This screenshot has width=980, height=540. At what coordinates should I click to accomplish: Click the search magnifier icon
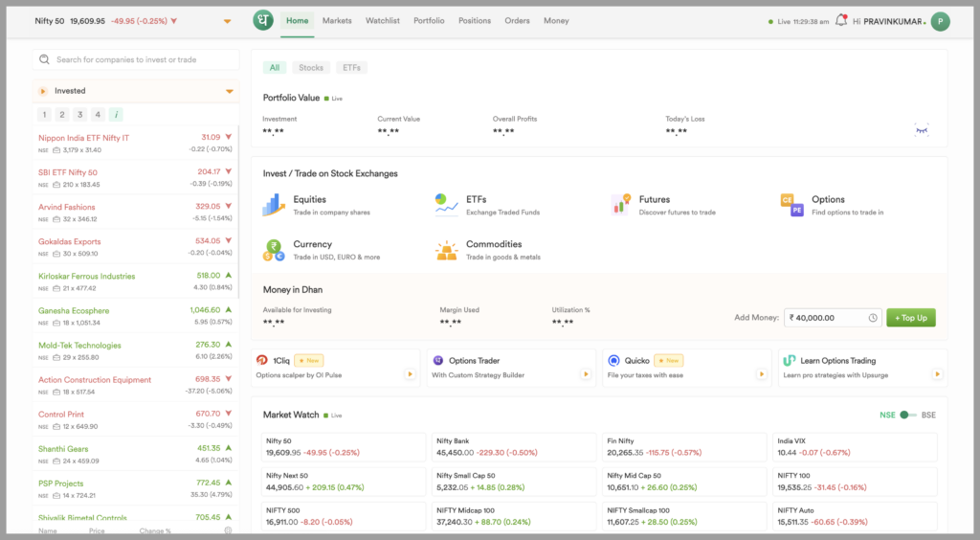[44, 59]
